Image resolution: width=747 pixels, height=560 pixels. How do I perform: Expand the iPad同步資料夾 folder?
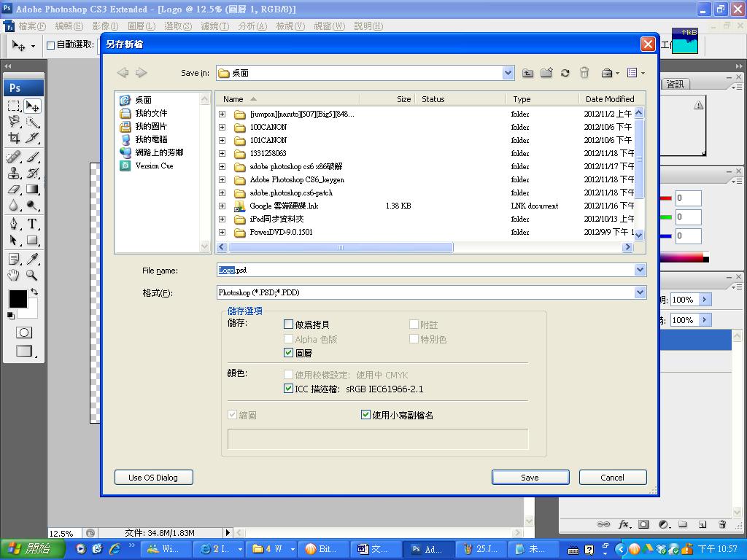point(222,219)
